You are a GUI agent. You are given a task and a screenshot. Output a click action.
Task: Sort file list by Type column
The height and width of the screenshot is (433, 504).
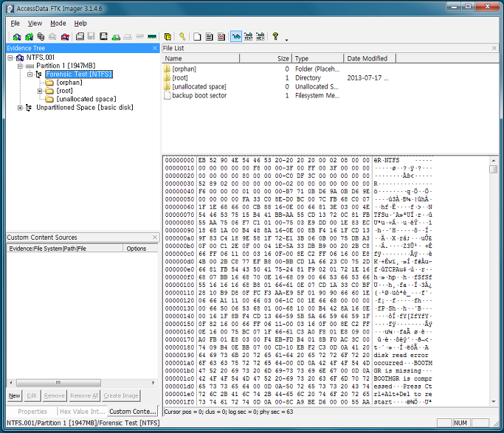pyautogui.click(x=318, y=58)
